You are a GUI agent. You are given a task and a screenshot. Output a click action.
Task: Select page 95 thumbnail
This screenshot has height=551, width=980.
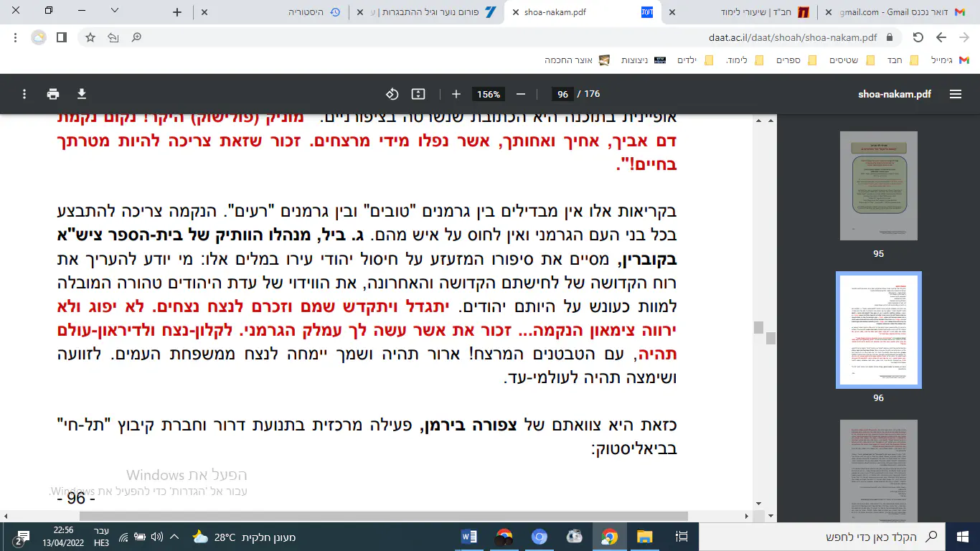pos(878,188)
